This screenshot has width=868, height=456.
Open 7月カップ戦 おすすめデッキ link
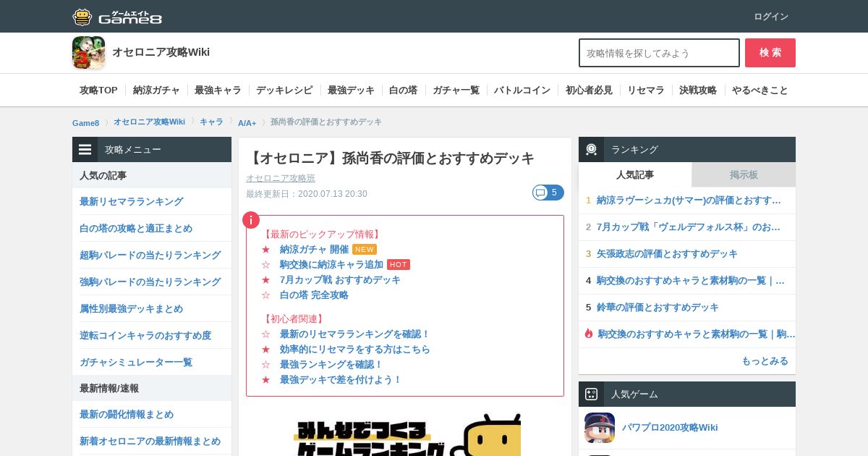point(340,279)
